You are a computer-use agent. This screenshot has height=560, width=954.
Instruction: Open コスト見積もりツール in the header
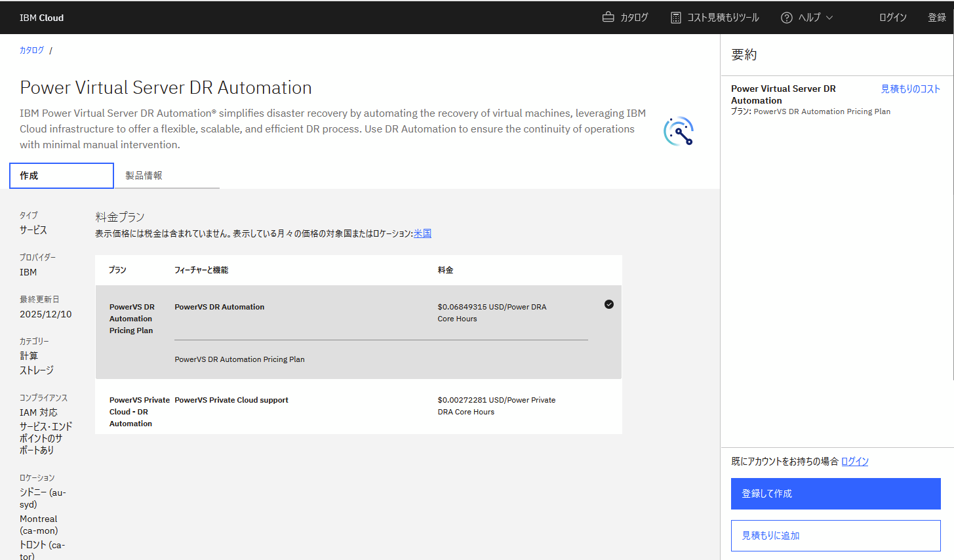tap(715, 18)
